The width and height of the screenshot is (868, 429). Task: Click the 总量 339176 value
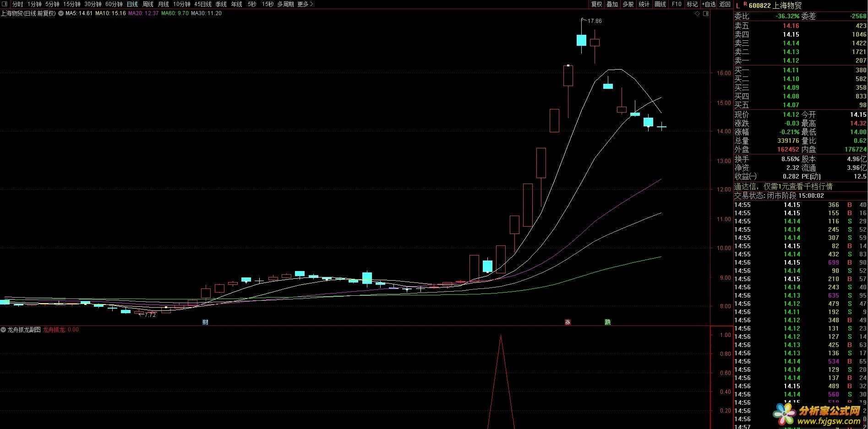point(788,141)
